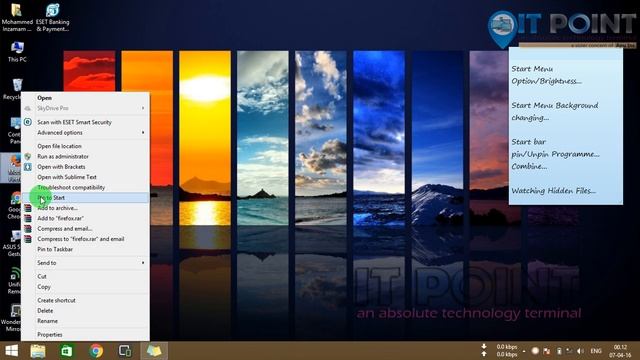This screenshot has height=360, width=640.
Task: Click sticky note text "Watching Hidden Files..."
Action: click(553, 191)
